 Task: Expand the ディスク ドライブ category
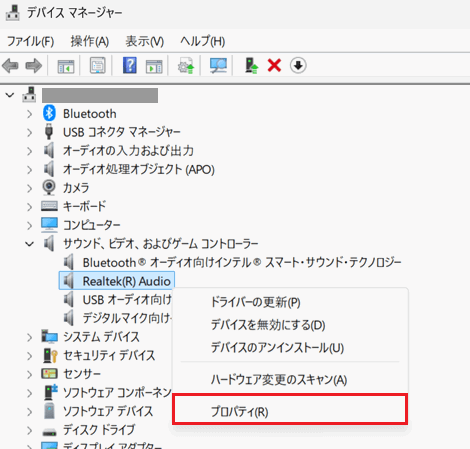pyautogui.click(x=30, y=431)
